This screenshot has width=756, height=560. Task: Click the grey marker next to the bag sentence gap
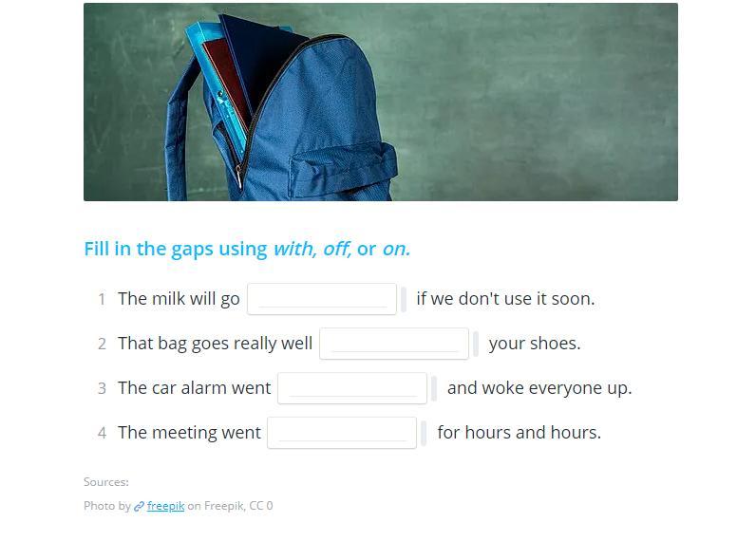476,345
